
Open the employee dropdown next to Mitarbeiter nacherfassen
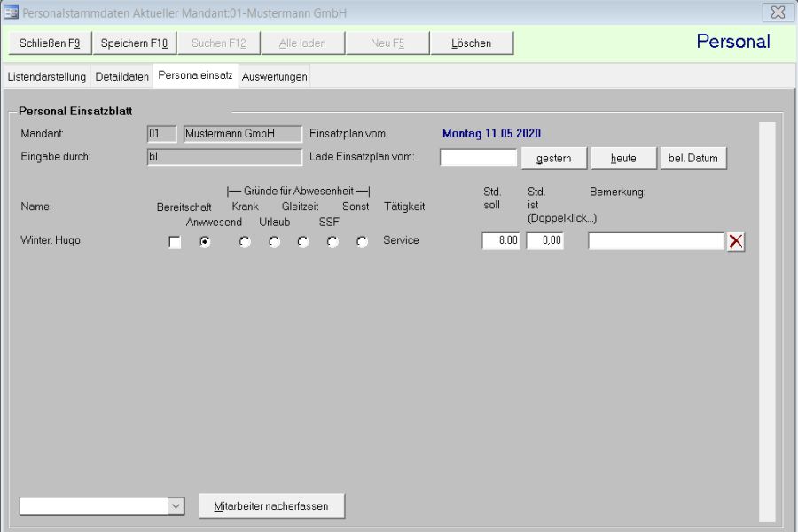(x=176, y=506)
